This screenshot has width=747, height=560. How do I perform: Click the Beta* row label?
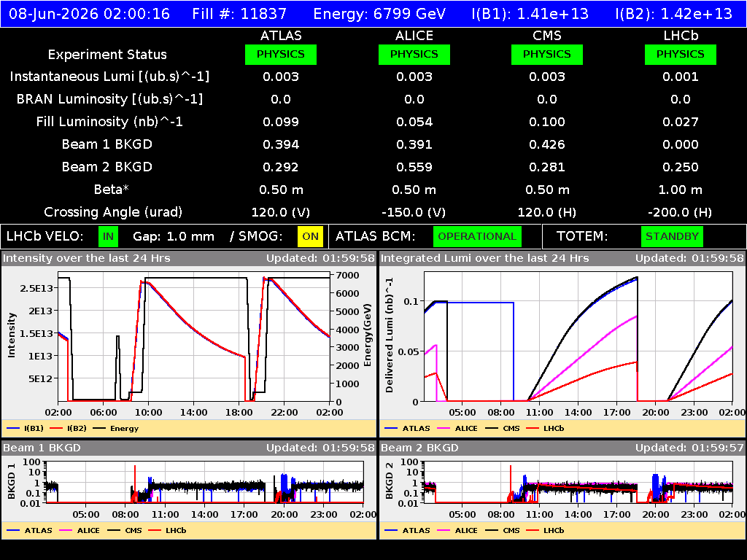coord(112,190)
